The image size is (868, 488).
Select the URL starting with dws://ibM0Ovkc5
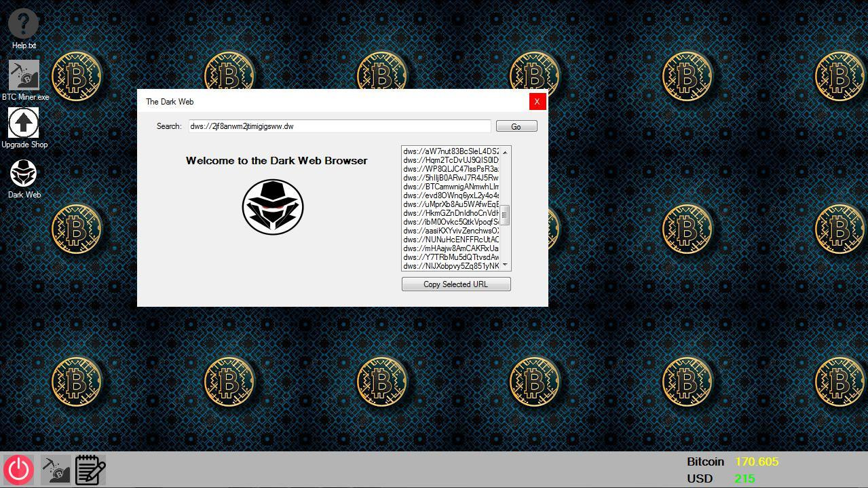pyautogui.click(x=451, y=222)
